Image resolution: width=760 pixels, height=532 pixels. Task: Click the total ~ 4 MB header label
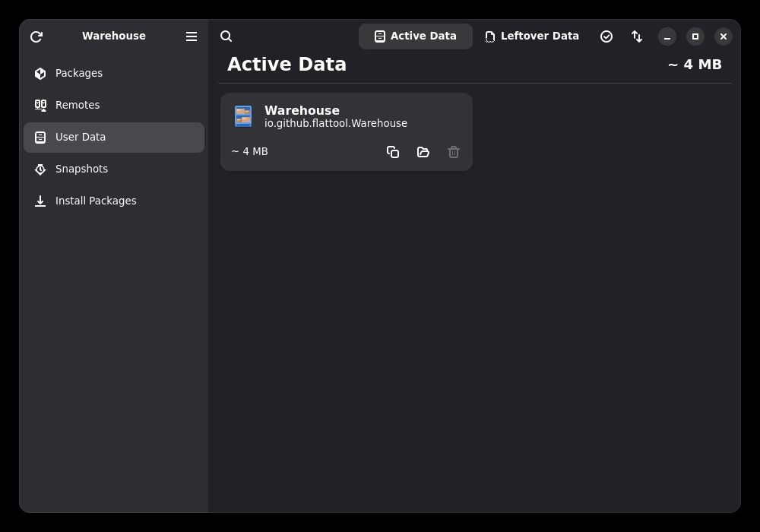695,65
